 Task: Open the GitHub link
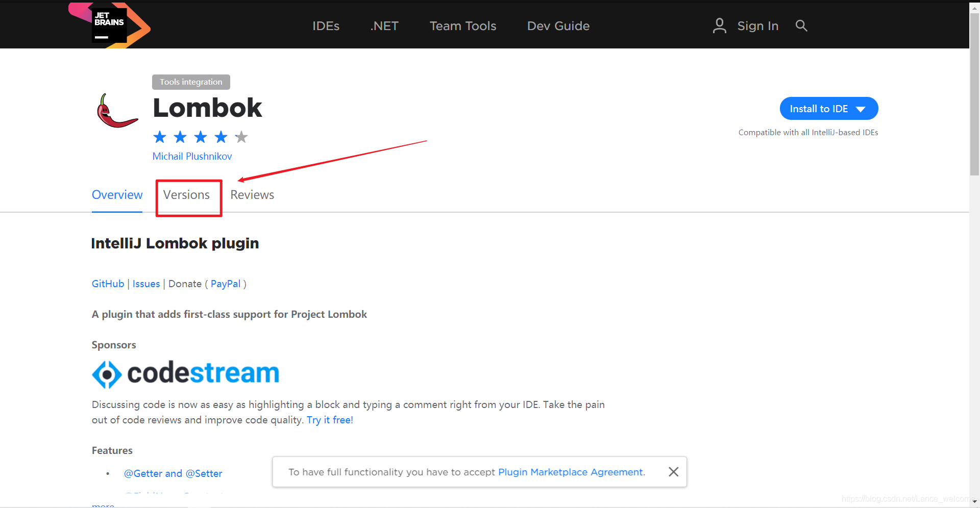coord(108,284)
